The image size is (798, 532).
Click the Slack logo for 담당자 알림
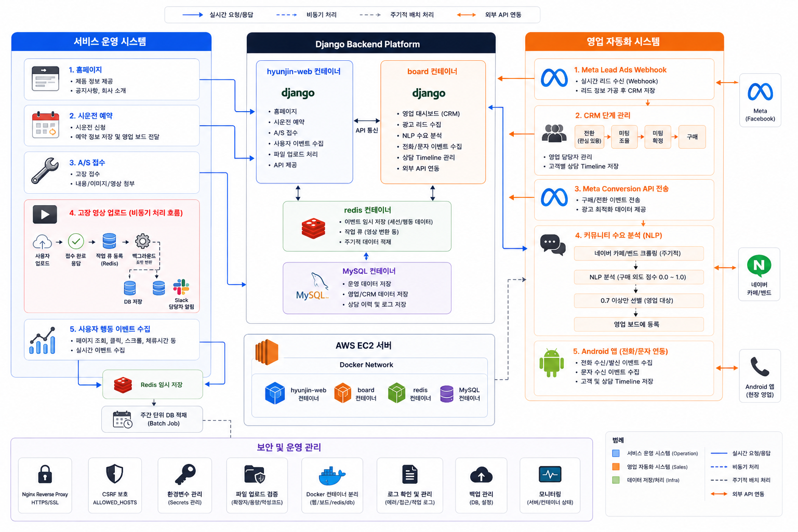tap(181, 287)
